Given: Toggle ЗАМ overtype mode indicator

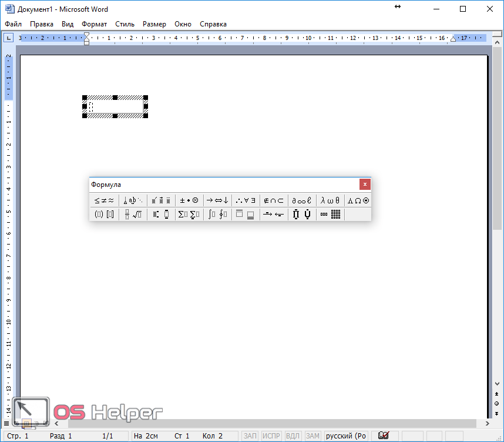Looking at the screenshot, I should tap(313, 436).
